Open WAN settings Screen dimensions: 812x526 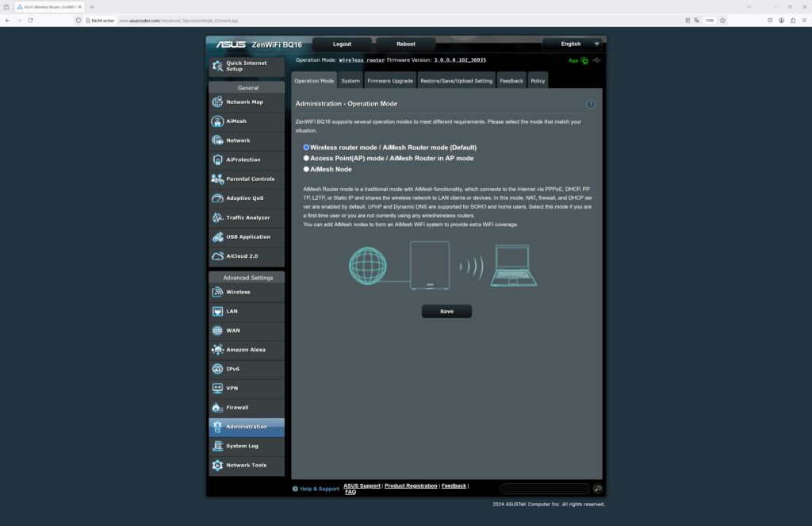247,331
